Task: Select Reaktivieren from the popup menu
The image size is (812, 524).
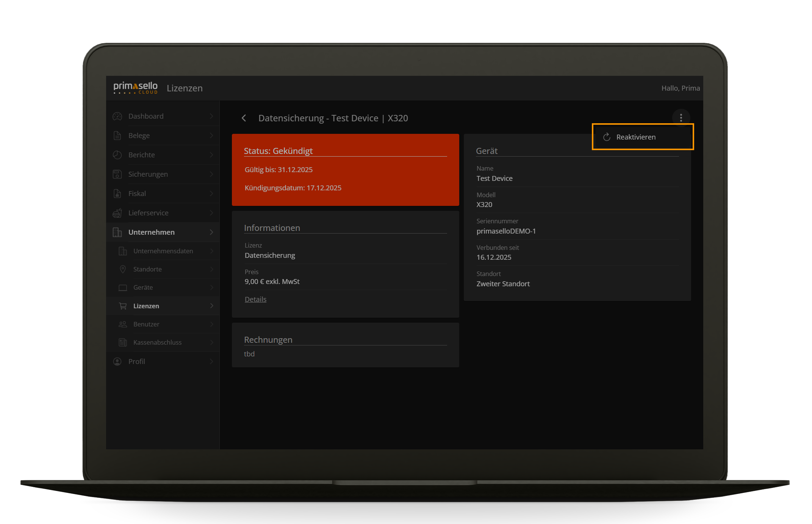Action: [636, 137]
